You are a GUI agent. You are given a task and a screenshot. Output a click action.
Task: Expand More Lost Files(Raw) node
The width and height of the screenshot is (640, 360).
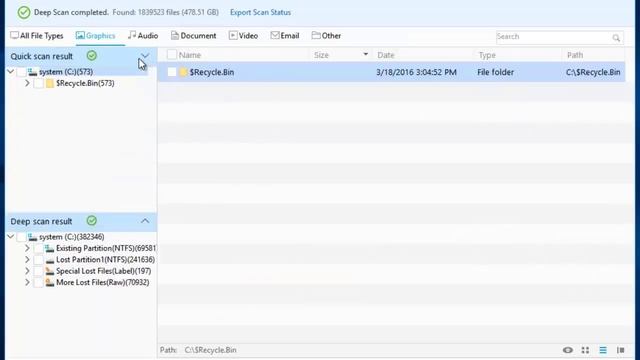pyautogui.click(x=27, y=282)
